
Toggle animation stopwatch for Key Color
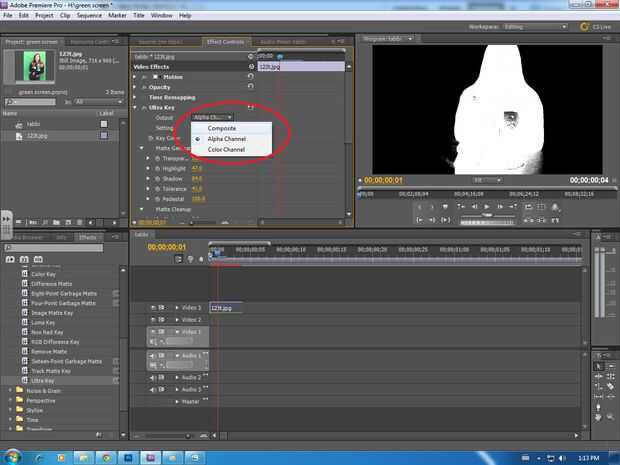click(x=151, y=138)
